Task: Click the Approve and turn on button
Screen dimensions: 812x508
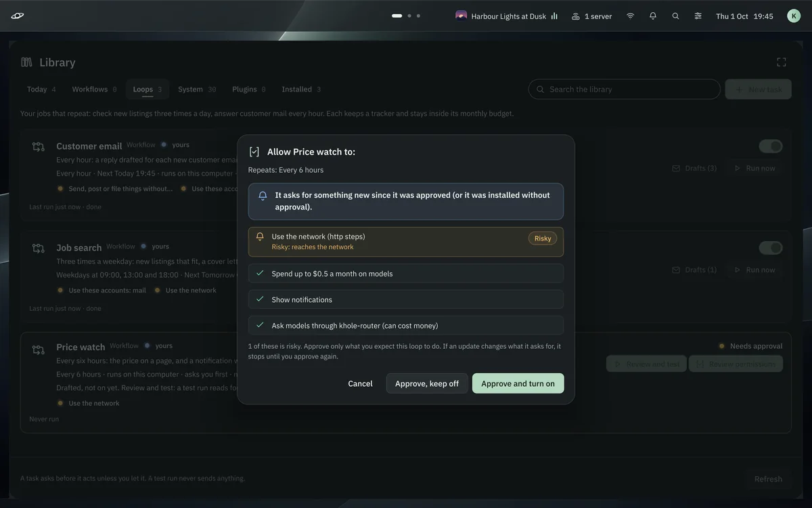Action: click(x=518, y=383)
